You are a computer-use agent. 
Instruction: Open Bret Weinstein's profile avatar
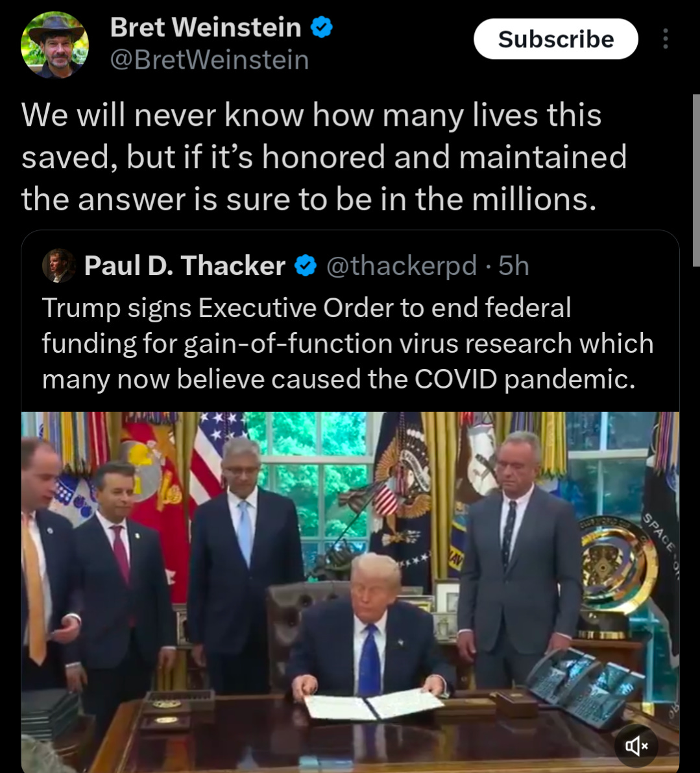(54, 45)
